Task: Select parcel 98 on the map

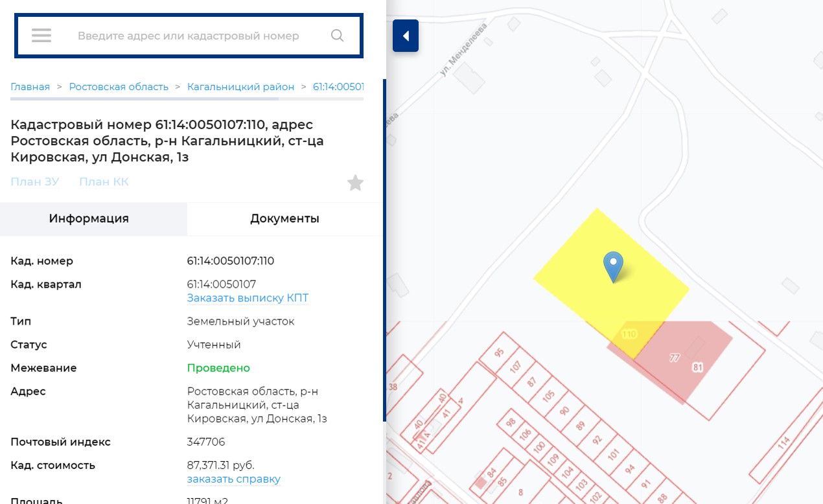Action: pyautogui.click(x=511, y=422)
